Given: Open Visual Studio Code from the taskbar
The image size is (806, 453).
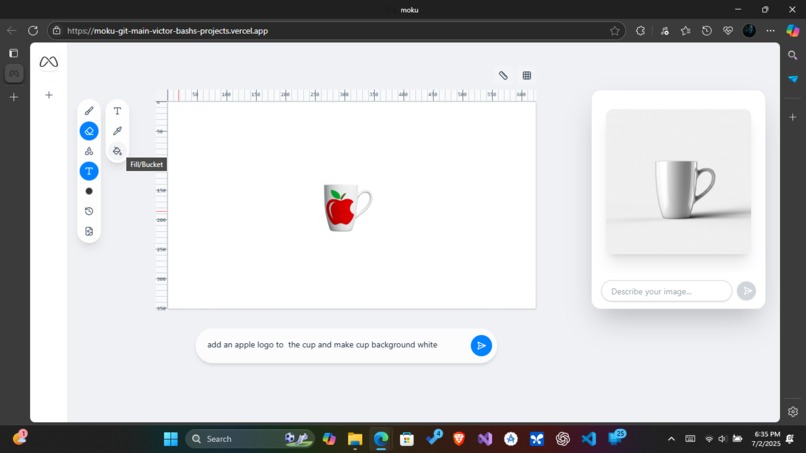Looking at the screenshot, I should pos(589,439).
